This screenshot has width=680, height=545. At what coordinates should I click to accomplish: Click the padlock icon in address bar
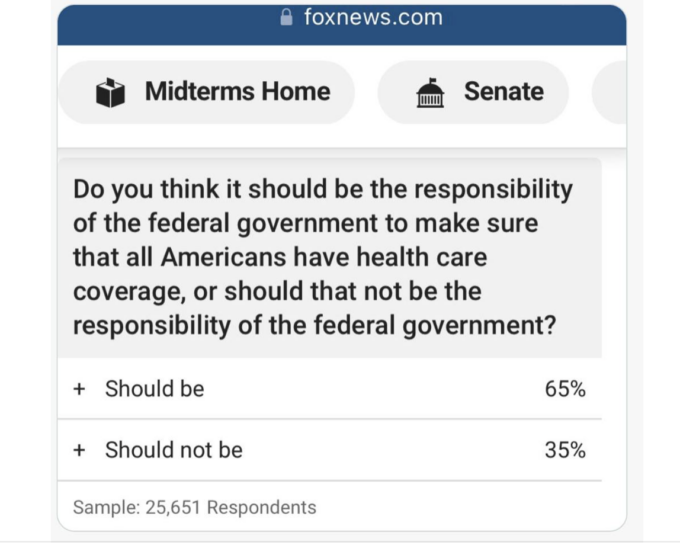[286, 18]
